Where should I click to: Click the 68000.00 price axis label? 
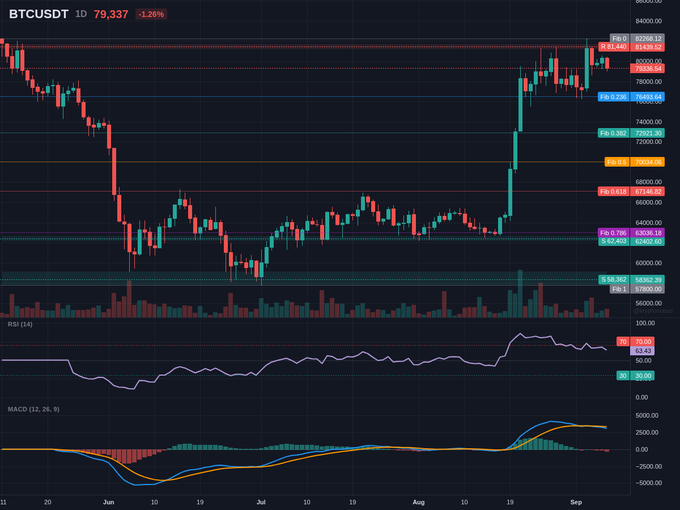649,182
